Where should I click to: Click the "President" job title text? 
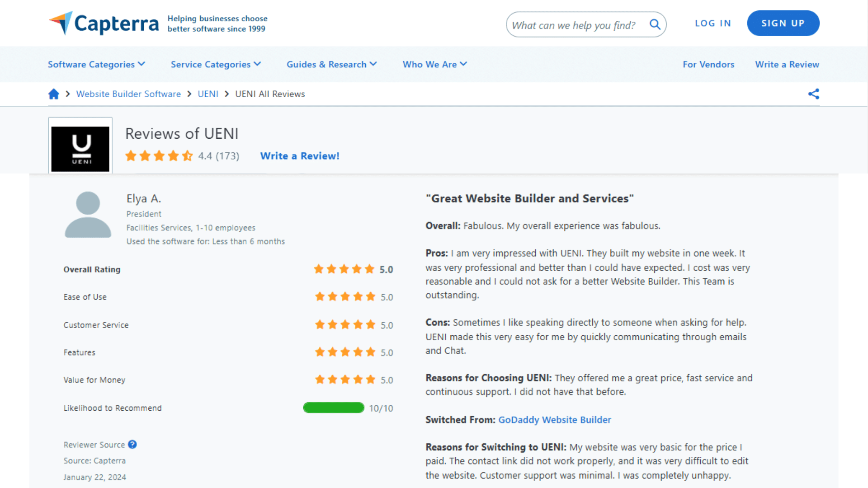pyautogui.click(x=144, y=214)
